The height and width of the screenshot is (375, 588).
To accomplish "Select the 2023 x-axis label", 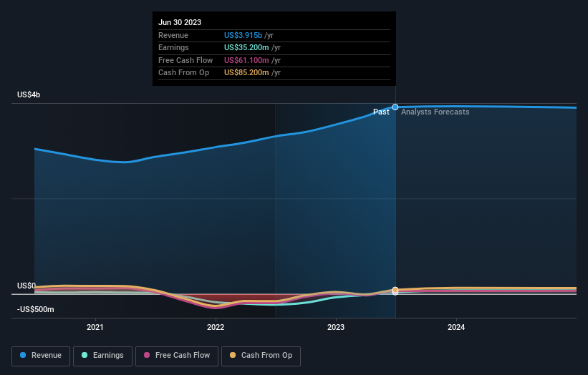I will (336, 327).
